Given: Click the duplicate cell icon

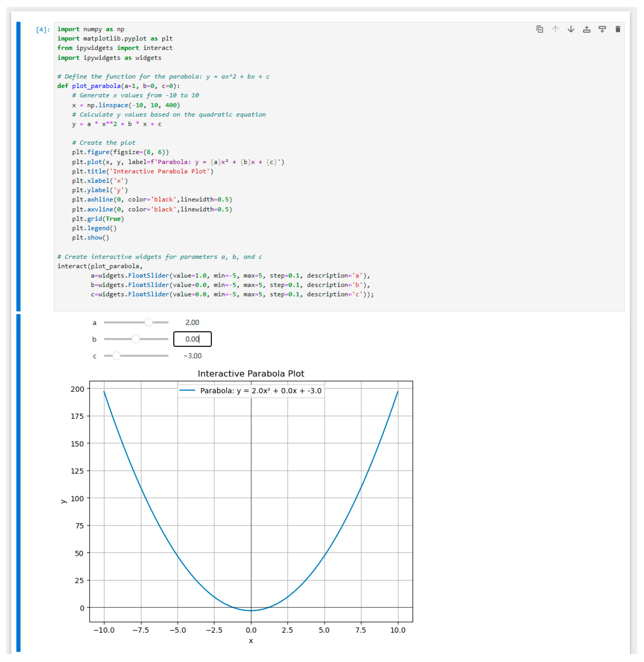Looking at the screenshot, I should (x=540, y=30).
